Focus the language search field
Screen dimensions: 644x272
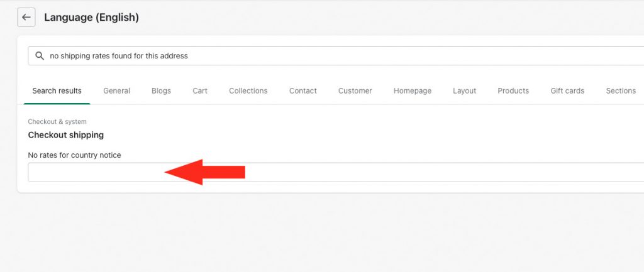(336, 56)
